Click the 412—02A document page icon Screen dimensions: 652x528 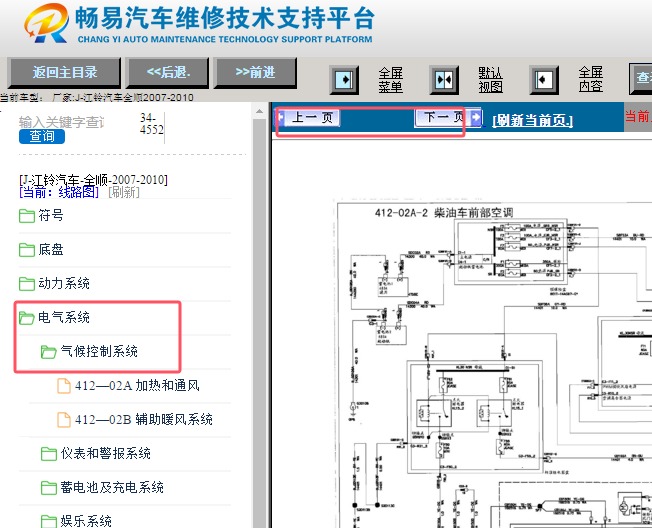click(x=64, y=386)
